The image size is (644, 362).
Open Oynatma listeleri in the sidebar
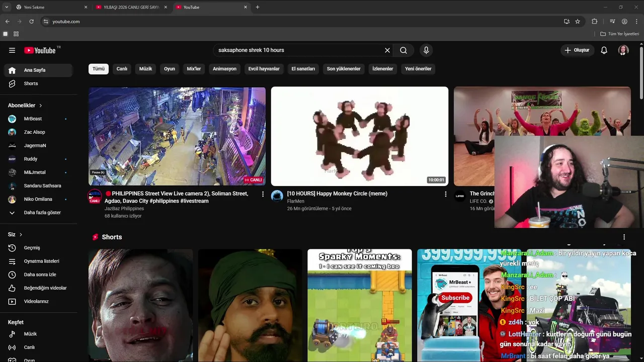(38, 261)
